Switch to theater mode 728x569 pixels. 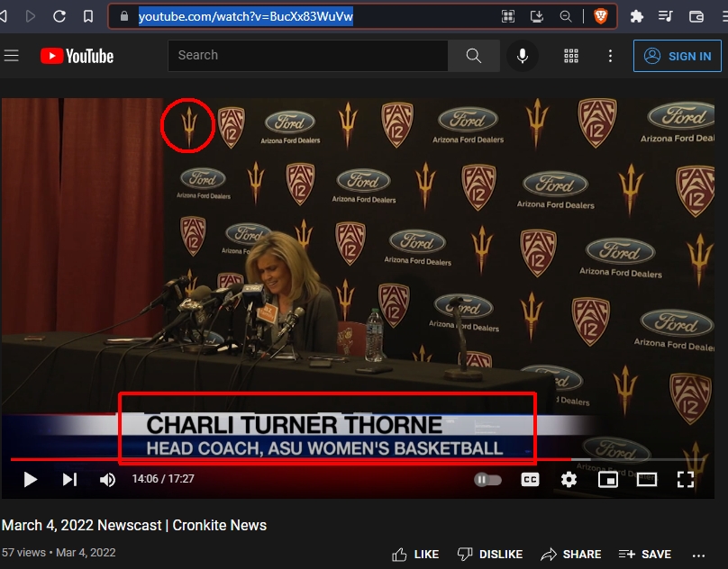point(646,480)
